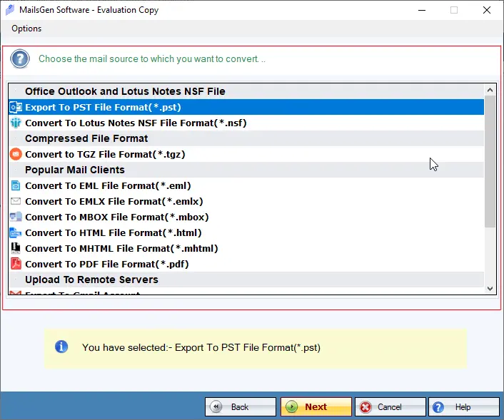Click the Lotus Notes NSF icon
Viewport: 504px width, 420px height.
[16, 123]
